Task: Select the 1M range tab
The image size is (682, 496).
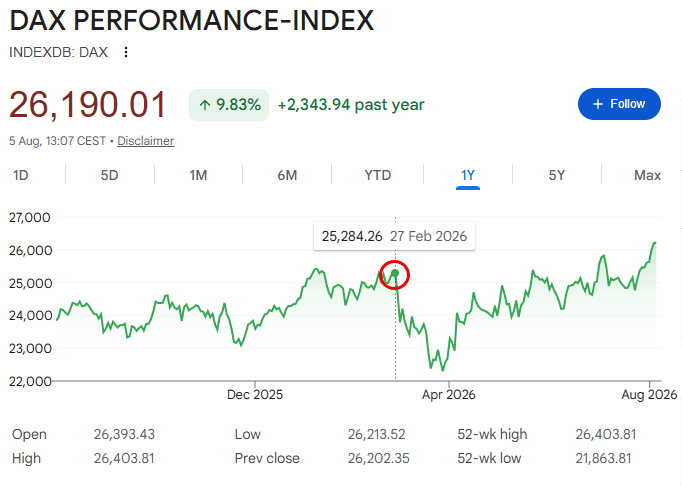Action: point(198,175)
